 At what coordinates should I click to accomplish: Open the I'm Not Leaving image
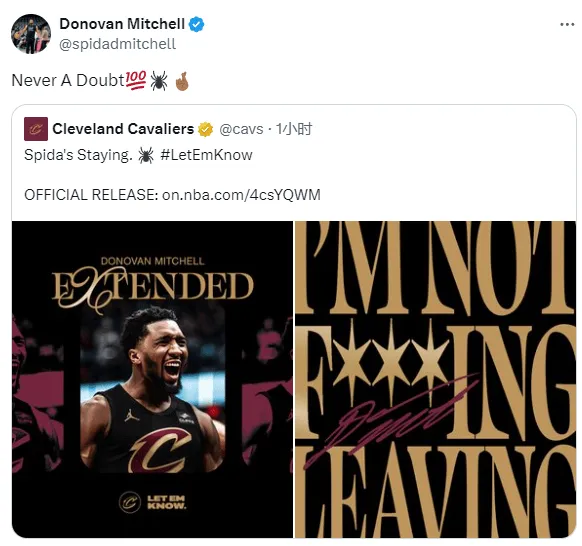(435, 379)
